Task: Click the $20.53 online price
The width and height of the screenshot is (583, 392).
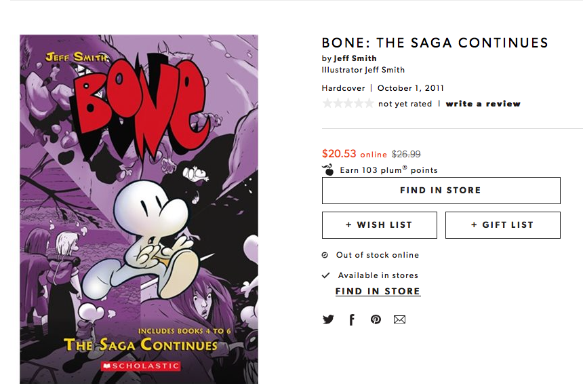Action: tap(339, 154)
